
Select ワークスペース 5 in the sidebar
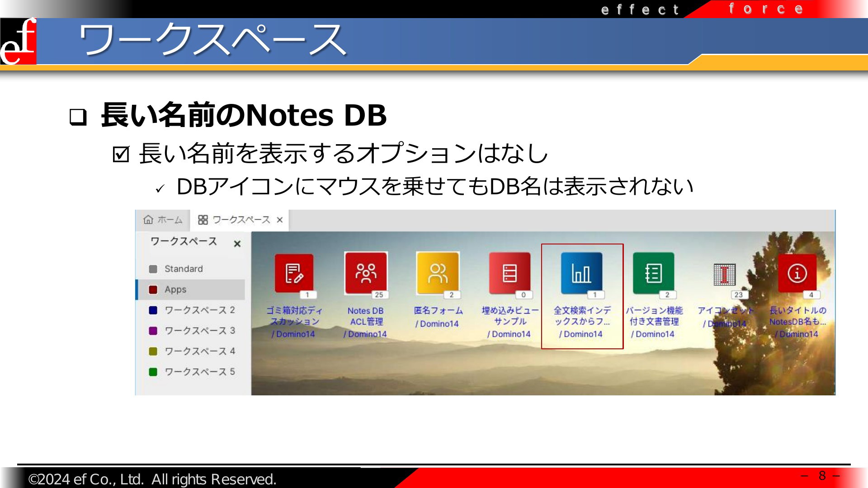click(x=199, y=372)
